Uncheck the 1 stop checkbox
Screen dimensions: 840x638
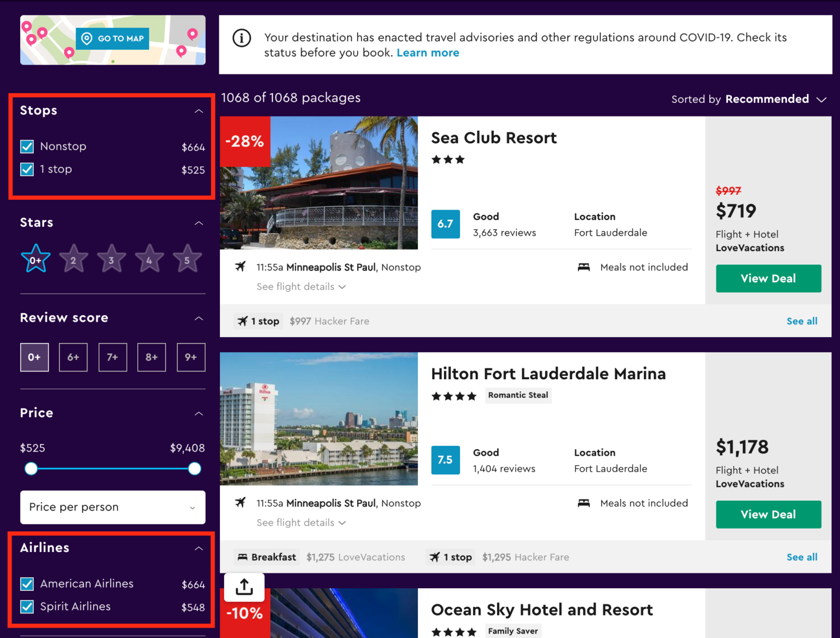[27, 170]
